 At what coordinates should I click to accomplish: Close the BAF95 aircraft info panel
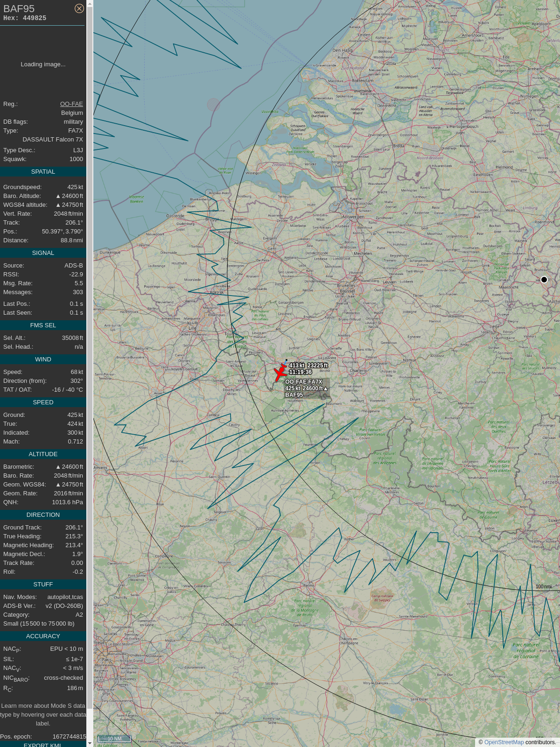coord(79,8)
